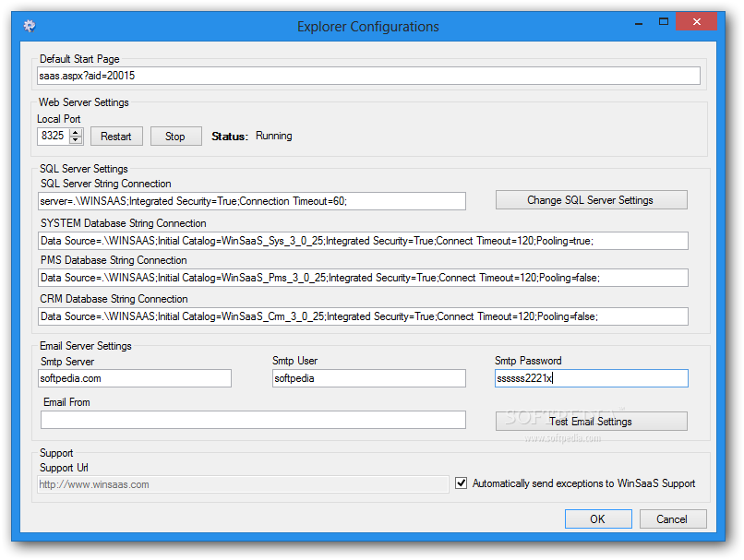
Task: Click Test Email Settings button
Action: [591, 421]
